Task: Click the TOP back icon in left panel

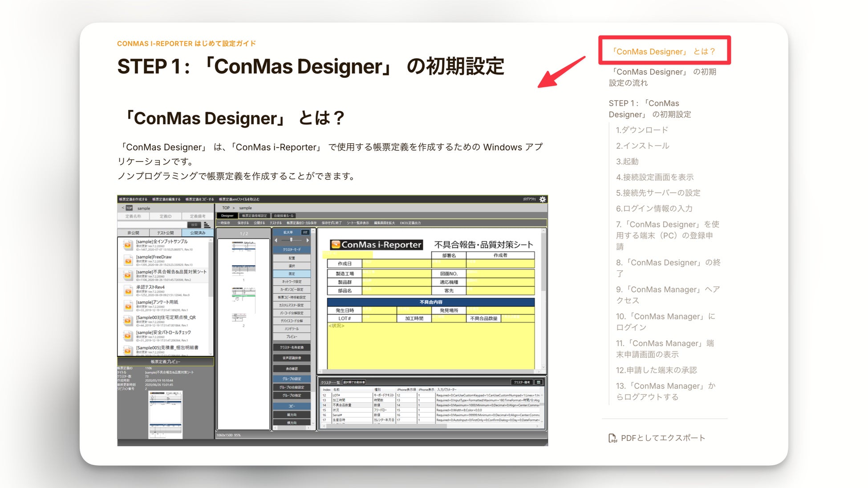Action: (129, 208)
